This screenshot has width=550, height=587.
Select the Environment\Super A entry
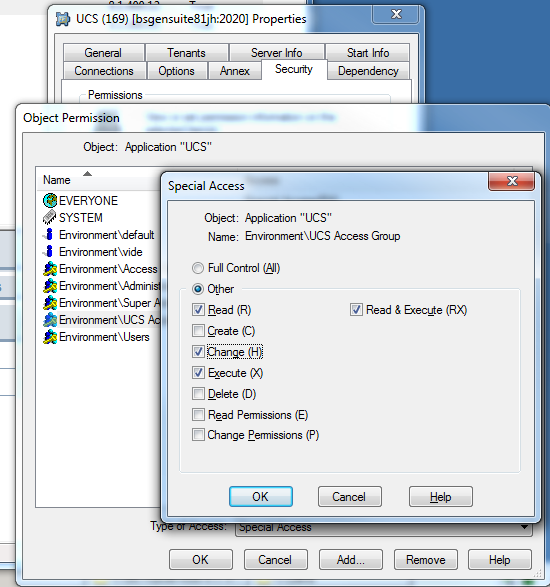coord(109,303)
